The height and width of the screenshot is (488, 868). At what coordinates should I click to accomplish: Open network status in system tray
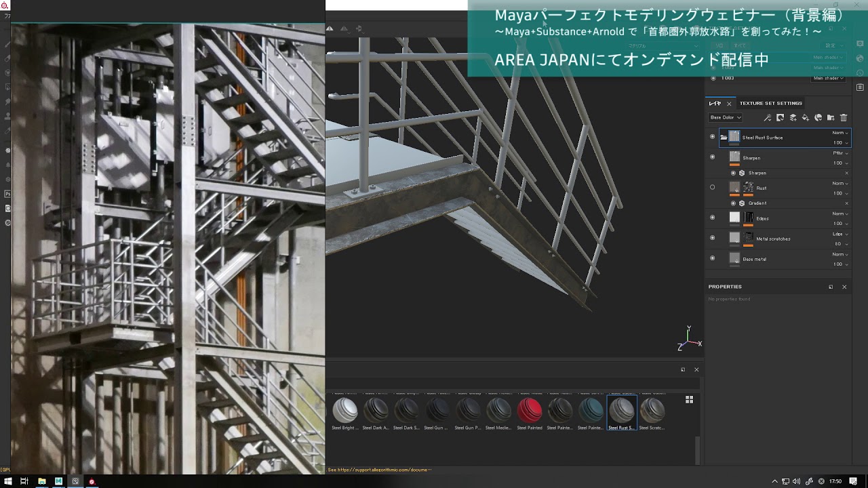pos(785,481)
